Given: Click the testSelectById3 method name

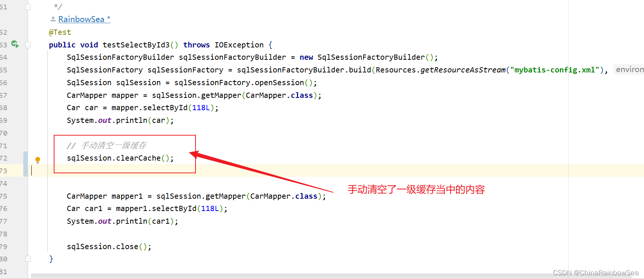Looking at the screenshot, I should [x=136, y=45].
